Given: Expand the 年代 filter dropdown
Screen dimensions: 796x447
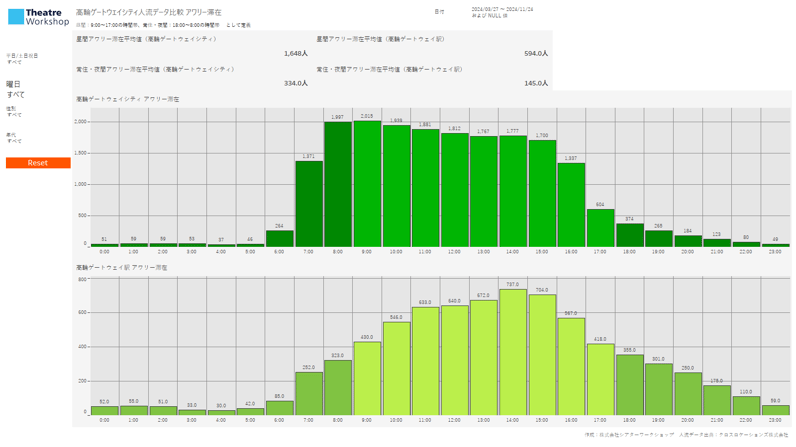Looking at the screenshot, I should click(14, 141).
